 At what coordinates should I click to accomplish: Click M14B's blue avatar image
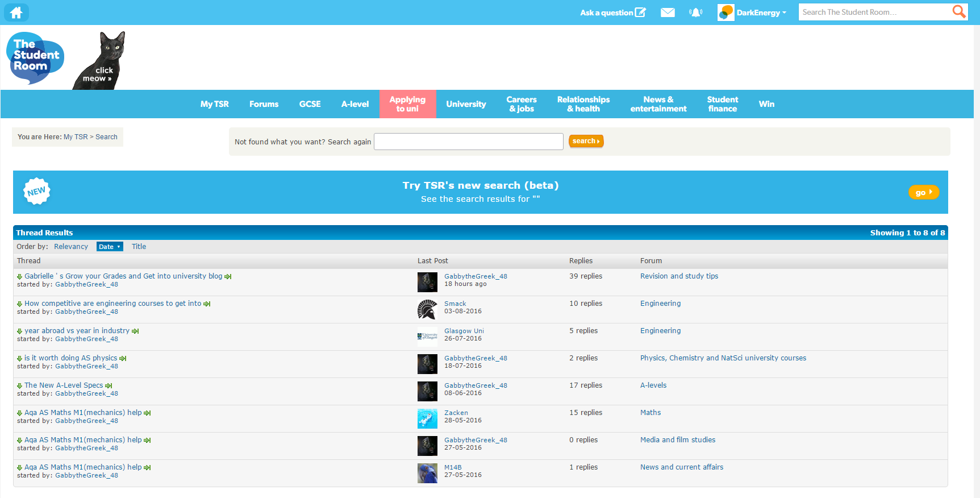click(x=427, y=473)
